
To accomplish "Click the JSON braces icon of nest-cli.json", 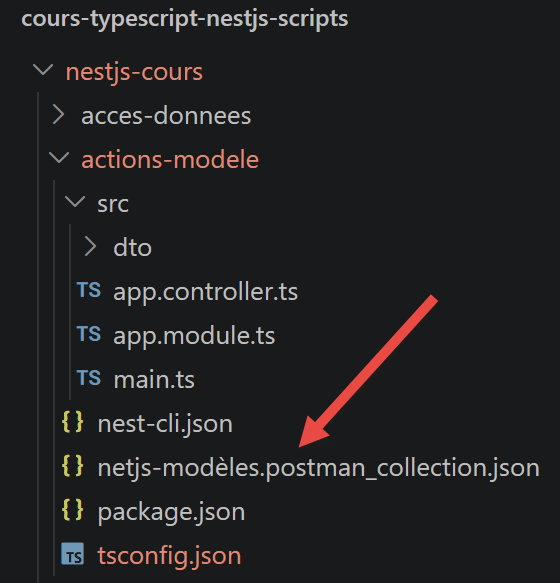I will click(73, 422).
